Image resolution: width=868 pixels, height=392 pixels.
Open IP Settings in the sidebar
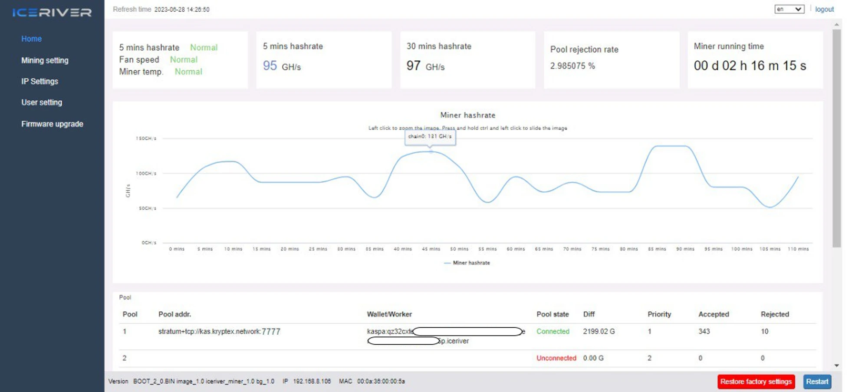(x=39, y=81)
